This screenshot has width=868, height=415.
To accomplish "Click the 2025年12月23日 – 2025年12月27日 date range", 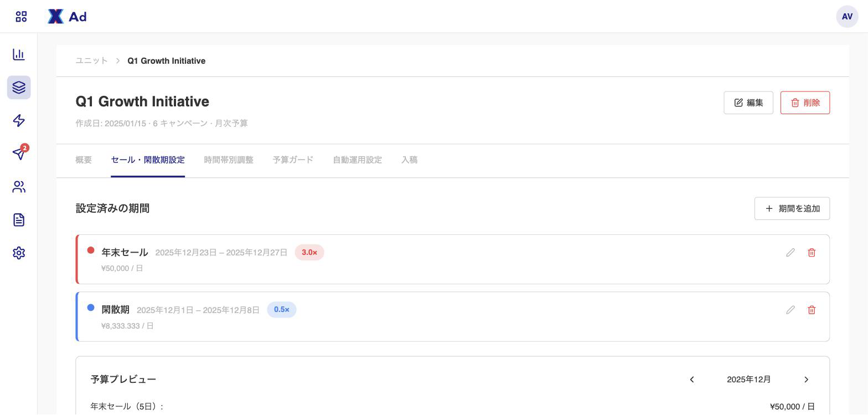I will point(221,253).
